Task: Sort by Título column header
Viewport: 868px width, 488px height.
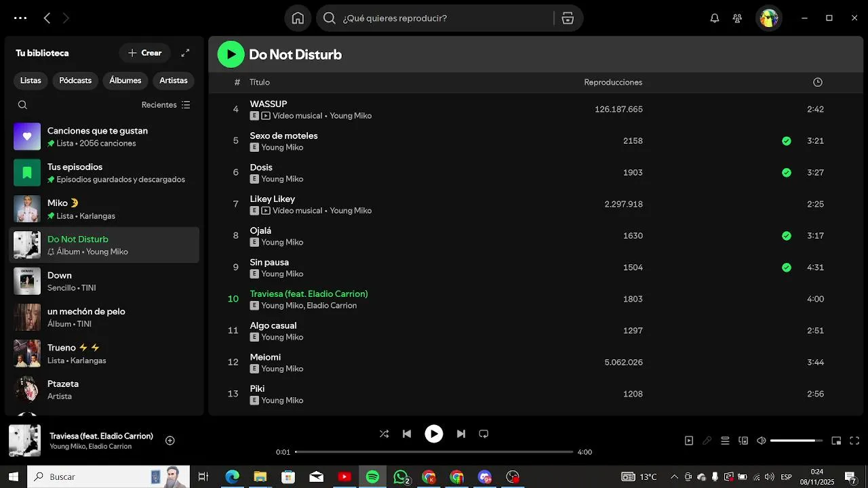Action: pos(260,82)
